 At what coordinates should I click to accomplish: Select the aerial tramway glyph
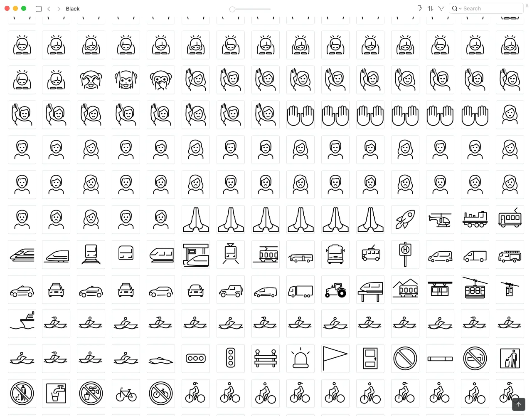pyautogui.click(x=510, y=290)
